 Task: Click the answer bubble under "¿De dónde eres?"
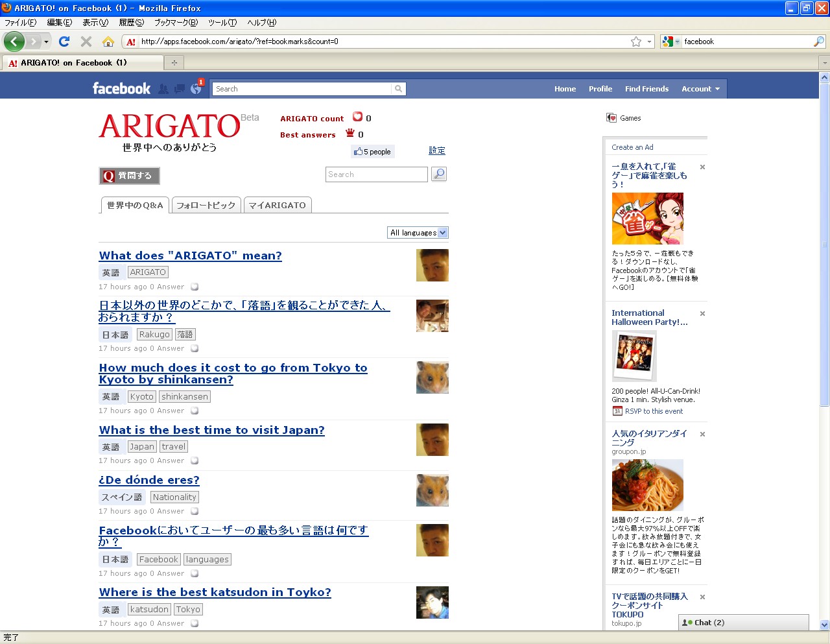(195, 511)
